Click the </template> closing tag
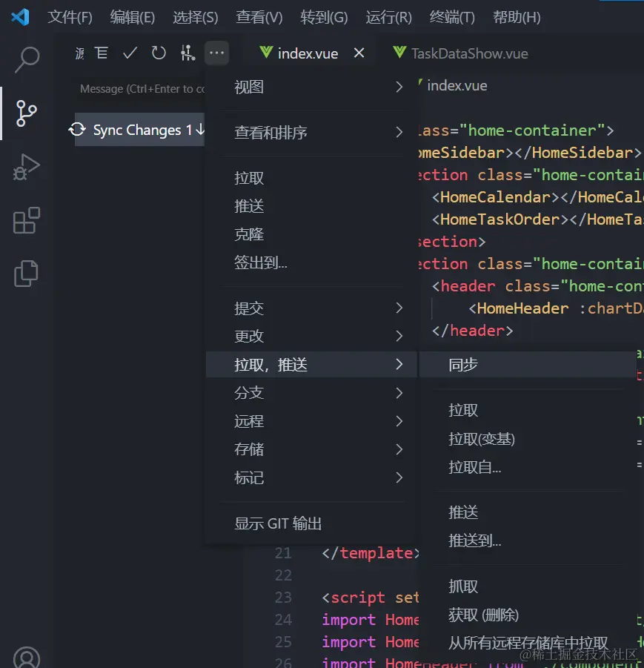The height and width of the screenshot is (668, 644). [371, 553]
